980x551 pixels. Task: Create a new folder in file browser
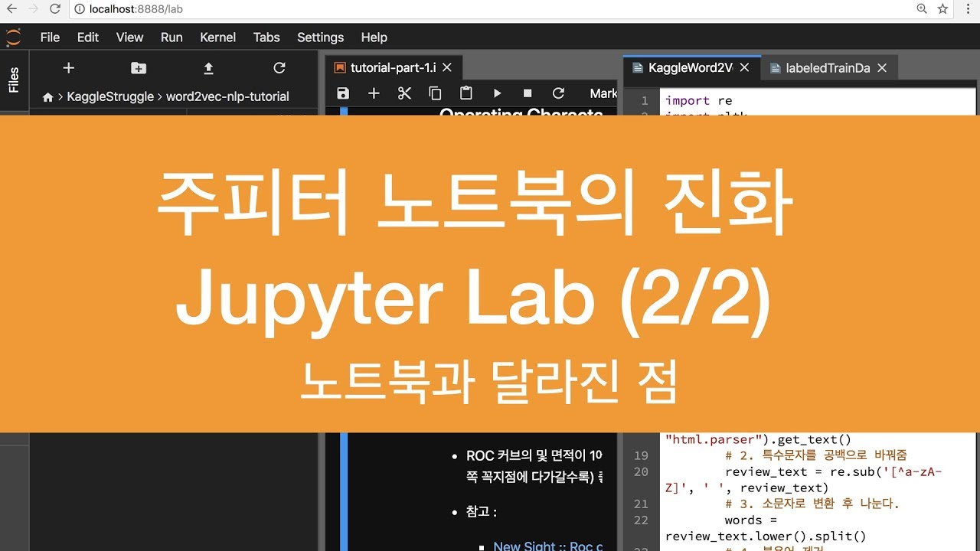click(x=139, y=68)
